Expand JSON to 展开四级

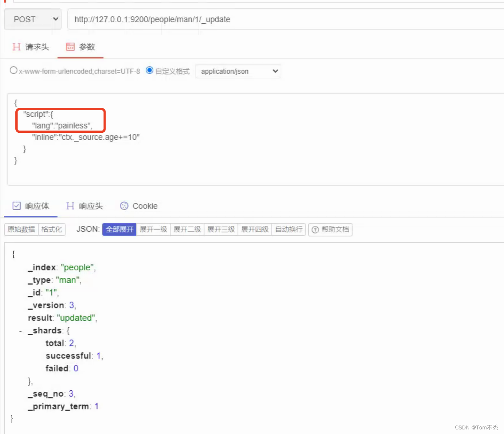[x=255, y=229]
